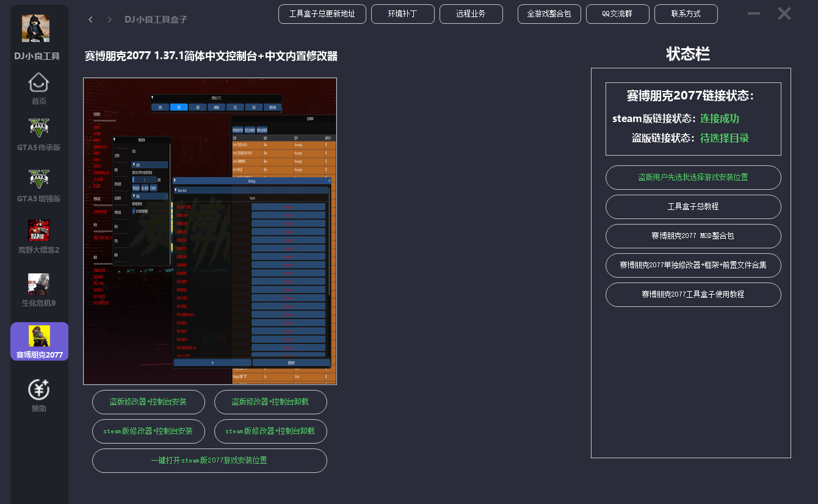
Task: Click 赛博朋克2077单独修改器+框架+前置文件合集 button
Action: tap(693, 265)
